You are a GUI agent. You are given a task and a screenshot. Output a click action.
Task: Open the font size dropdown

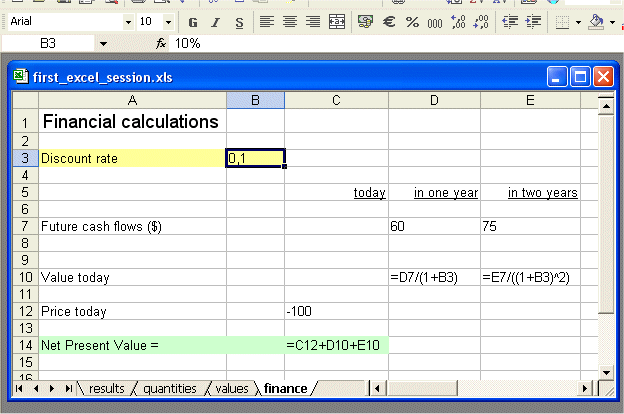click(167, 22)
